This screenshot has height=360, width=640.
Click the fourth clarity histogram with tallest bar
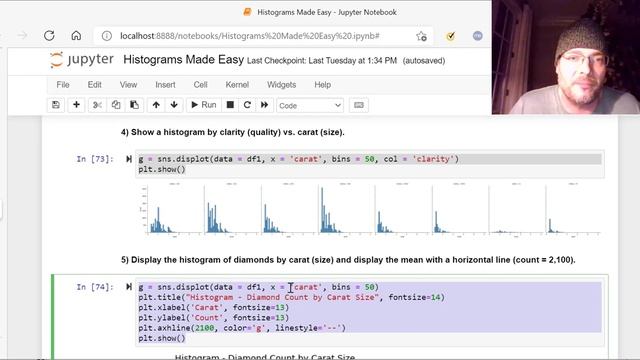344,210
